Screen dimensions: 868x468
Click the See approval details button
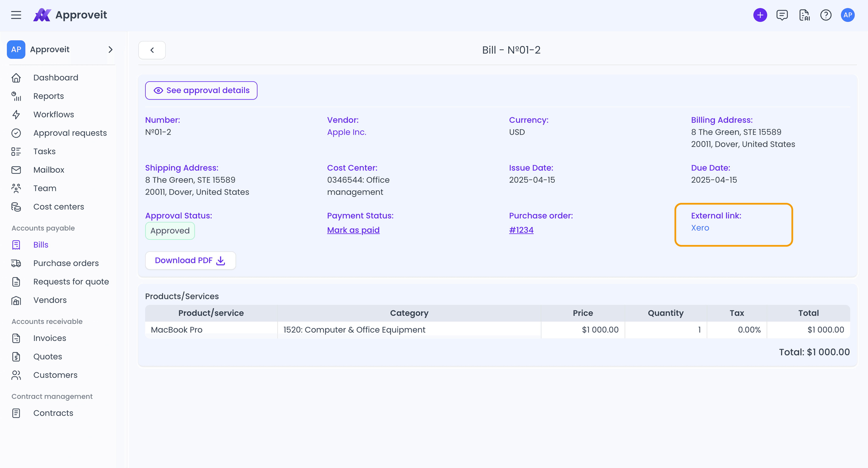click(201, 90)
